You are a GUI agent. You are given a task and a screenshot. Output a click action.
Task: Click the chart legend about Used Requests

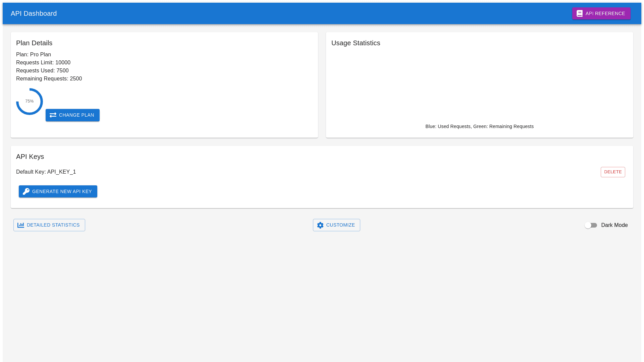[479, 126]
